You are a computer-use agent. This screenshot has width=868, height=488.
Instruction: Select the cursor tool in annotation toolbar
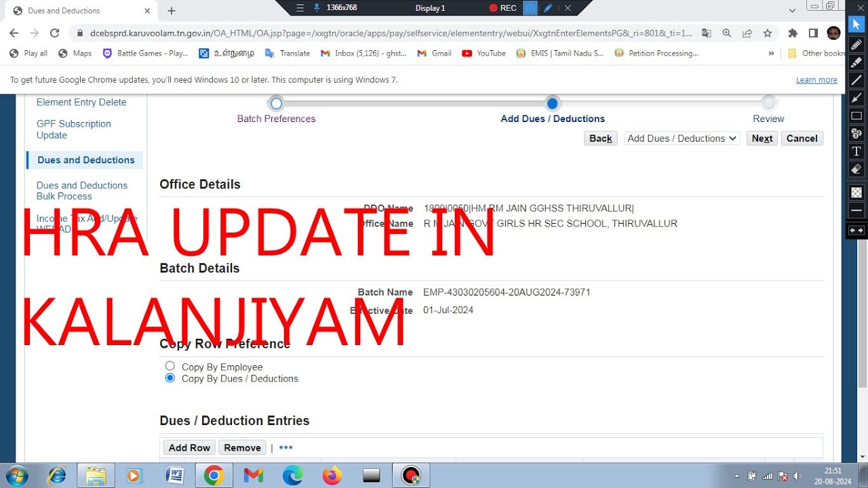coord(856,26)
